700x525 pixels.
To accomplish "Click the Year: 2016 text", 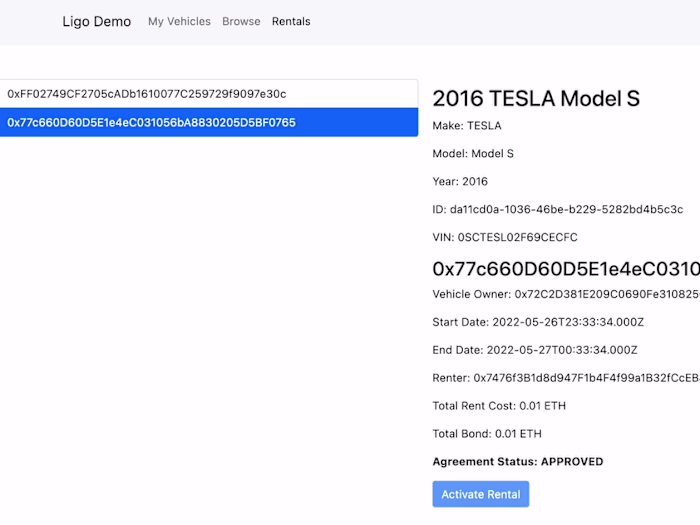I will [x=460, y=181].
